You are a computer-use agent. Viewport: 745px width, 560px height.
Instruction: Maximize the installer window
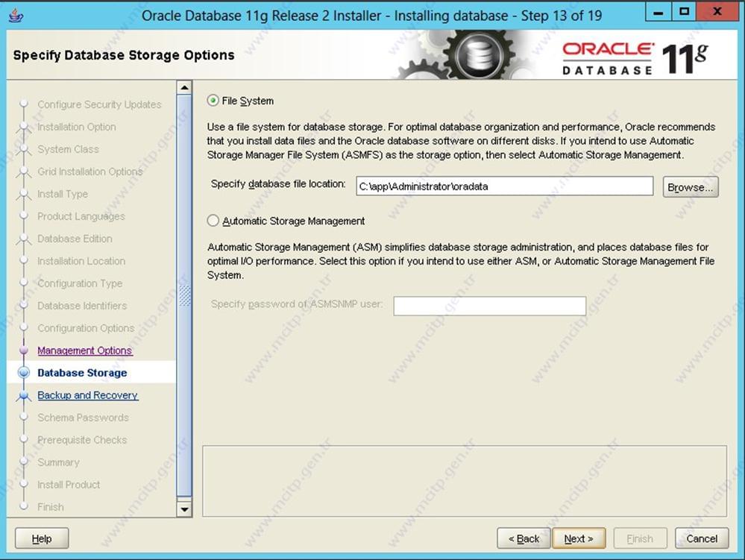[x=684, y=12]
